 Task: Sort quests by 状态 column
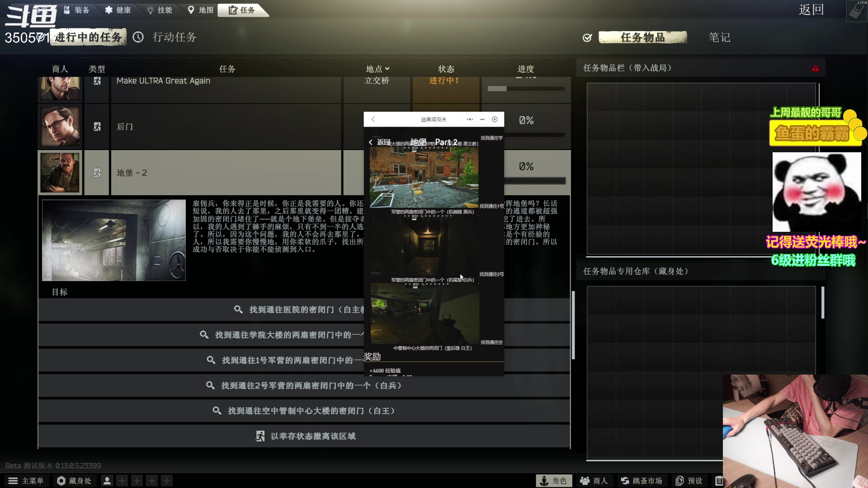click(446, 69)
